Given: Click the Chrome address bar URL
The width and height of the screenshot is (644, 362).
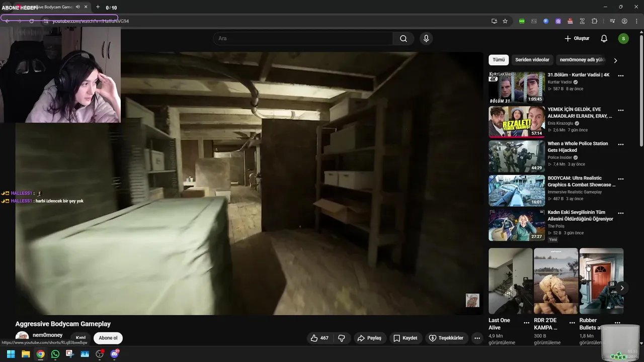Looking at the screenshot, I should pos(91,21).
